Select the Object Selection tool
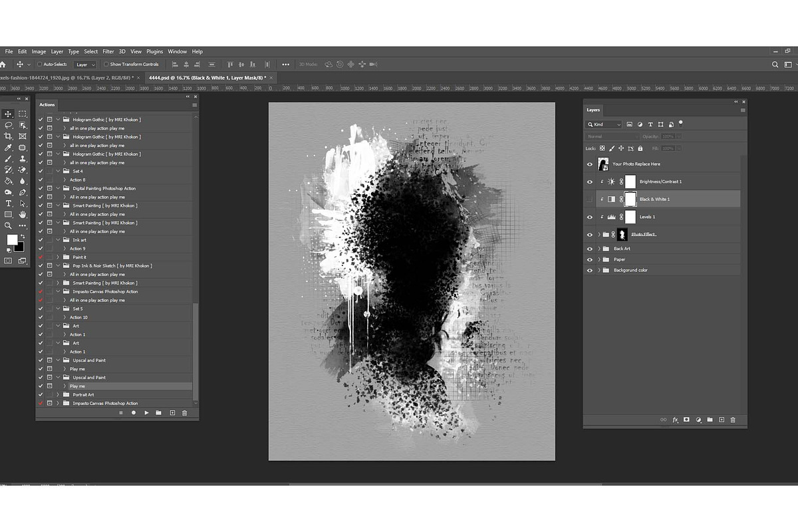The image size is (798, 532). 23,125
